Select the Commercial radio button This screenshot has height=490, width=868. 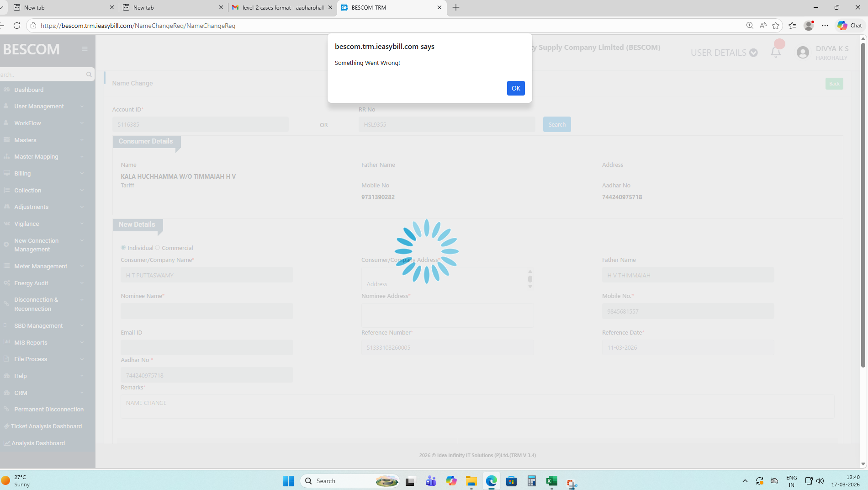point(158,247)
